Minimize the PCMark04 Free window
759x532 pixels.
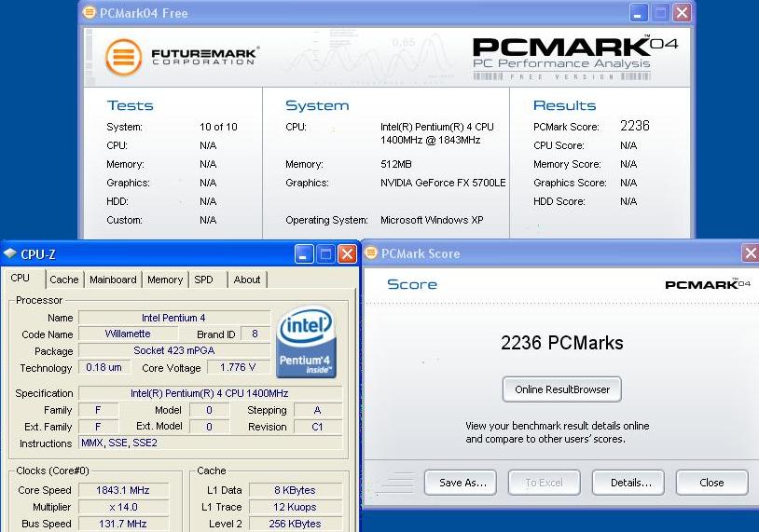click(x=639, y=13)
